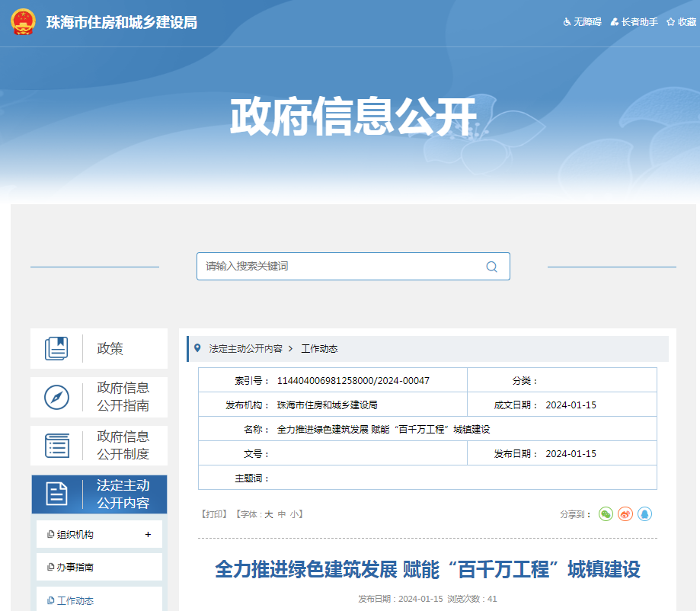Click the 主题词 label
Screen dimensions: 700x611
tap(252, 478)
